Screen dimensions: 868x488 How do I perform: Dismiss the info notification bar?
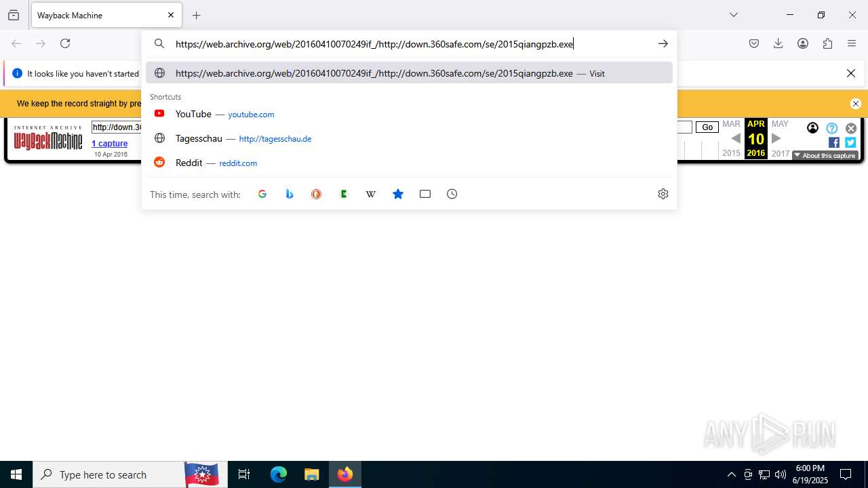(851, 73)
